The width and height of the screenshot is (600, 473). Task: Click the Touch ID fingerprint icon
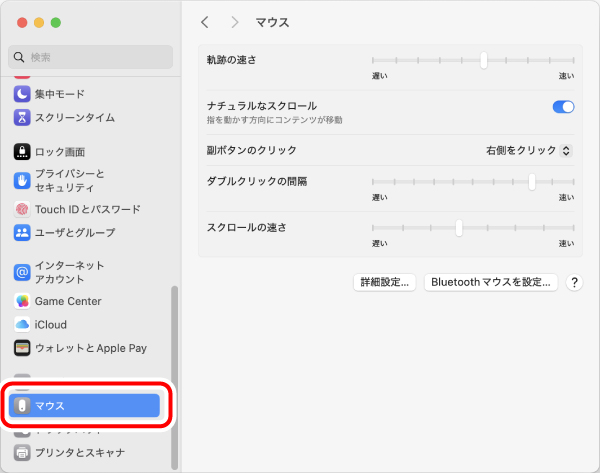[22, 210]
